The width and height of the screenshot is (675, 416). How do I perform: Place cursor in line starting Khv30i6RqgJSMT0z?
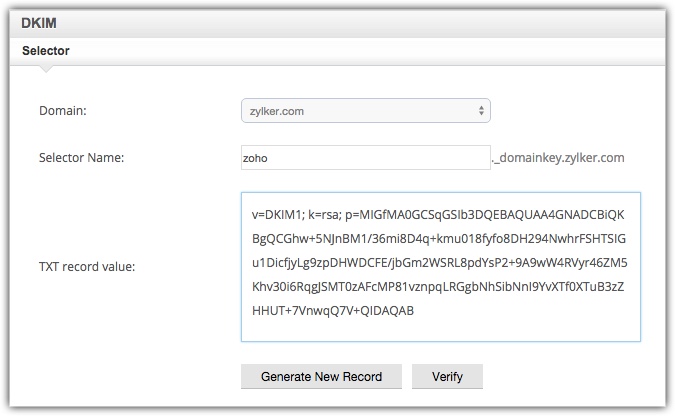[438, 286]
